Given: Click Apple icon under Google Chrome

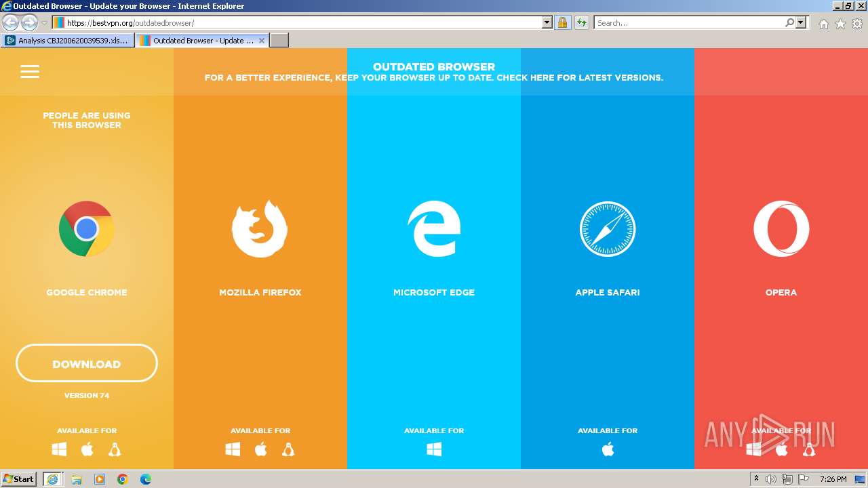Looking at the screenshot, I should point(87,449).
